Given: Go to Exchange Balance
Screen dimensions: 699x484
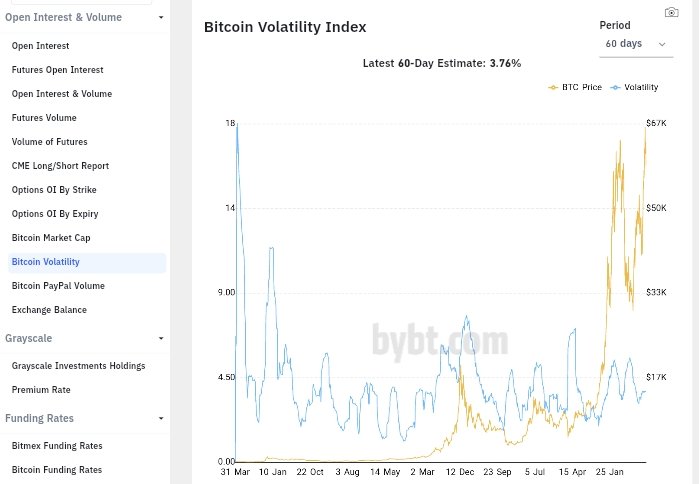Looking at the screenshot, I should (49, 310).
